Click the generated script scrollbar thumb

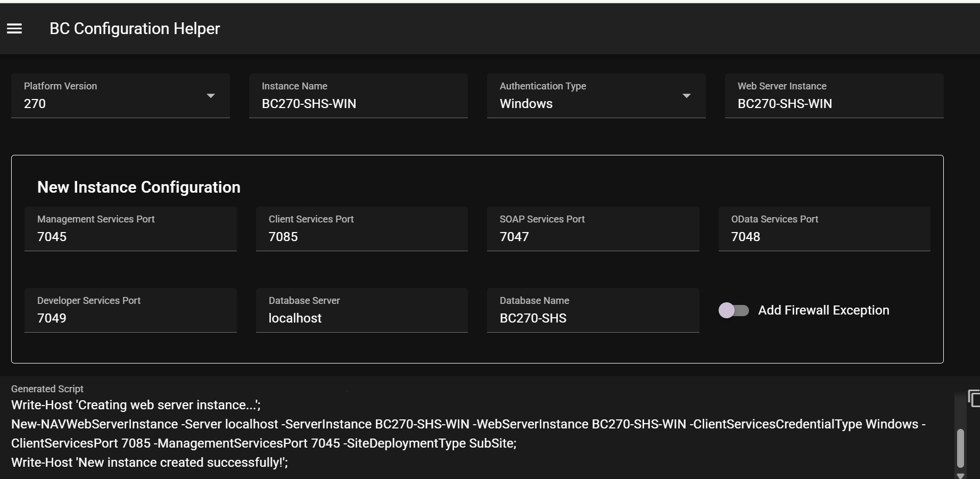[x=960, y=448]
